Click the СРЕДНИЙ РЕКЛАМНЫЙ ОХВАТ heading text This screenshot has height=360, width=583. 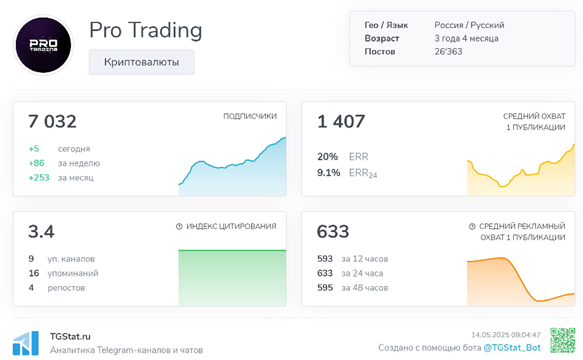(x=522, y=232)
